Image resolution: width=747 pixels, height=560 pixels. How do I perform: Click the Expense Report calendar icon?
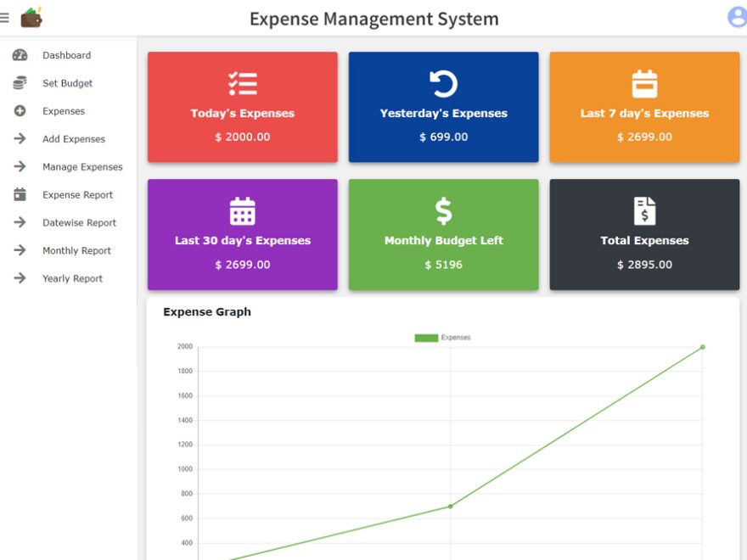point(20,195)
